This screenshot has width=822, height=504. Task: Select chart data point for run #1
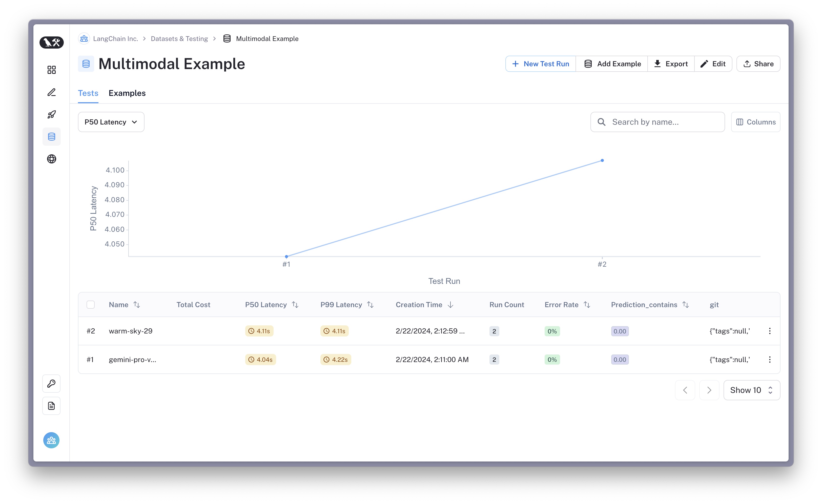[286, 257]
